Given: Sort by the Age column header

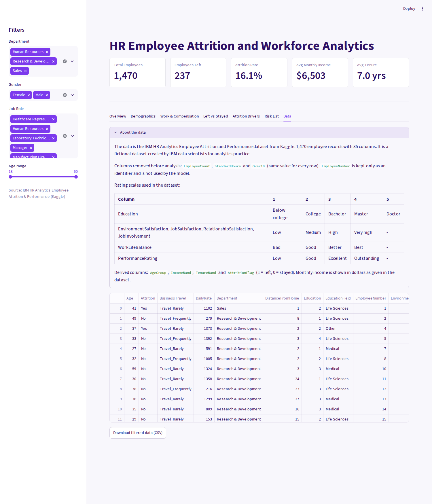Looking at the screenshot, I should coord(131,298).
